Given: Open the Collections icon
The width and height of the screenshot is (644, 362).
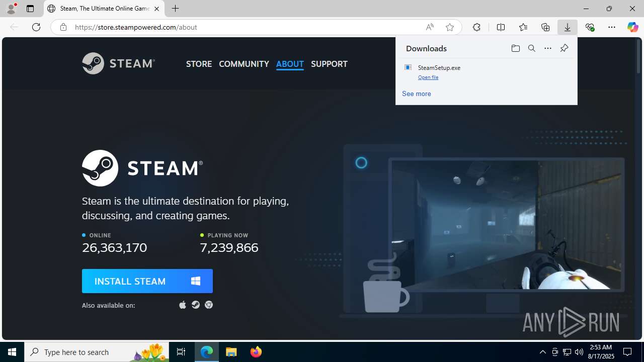Looking at the screenshot, I should (545, 27).
